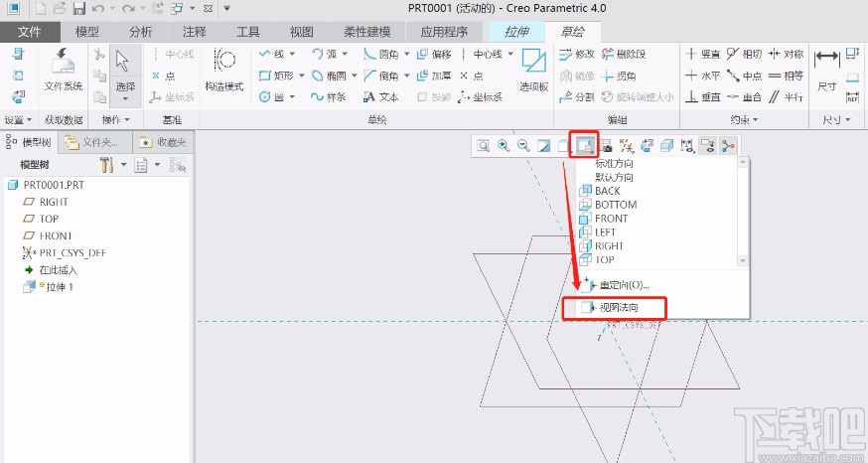
Task: Click the 修改 modify tool
Action: (x=576, y=54)
